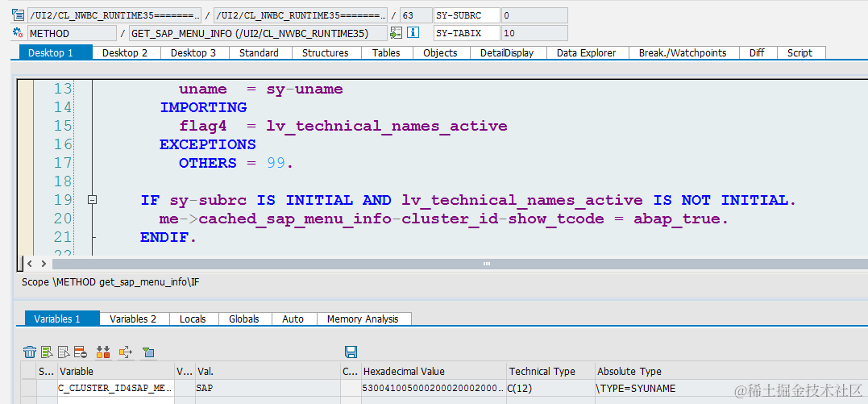
Task: Click lv_technical_names_active on line 15
Action: click(386, 127)
